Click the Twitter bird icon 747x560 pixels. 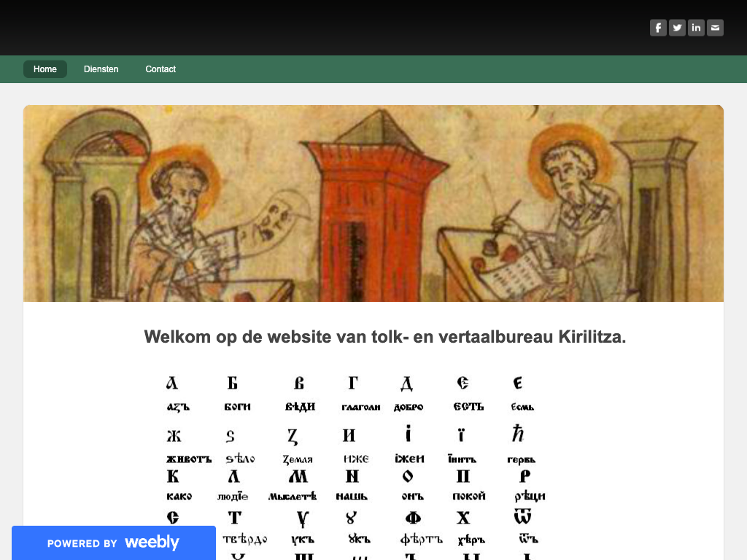point(677,28)
